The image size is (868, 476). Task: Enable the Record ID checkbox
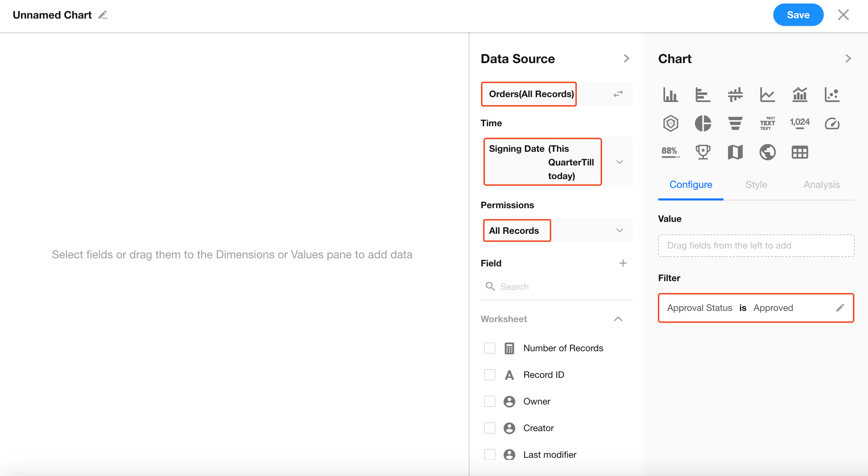(x=489, y=375)
